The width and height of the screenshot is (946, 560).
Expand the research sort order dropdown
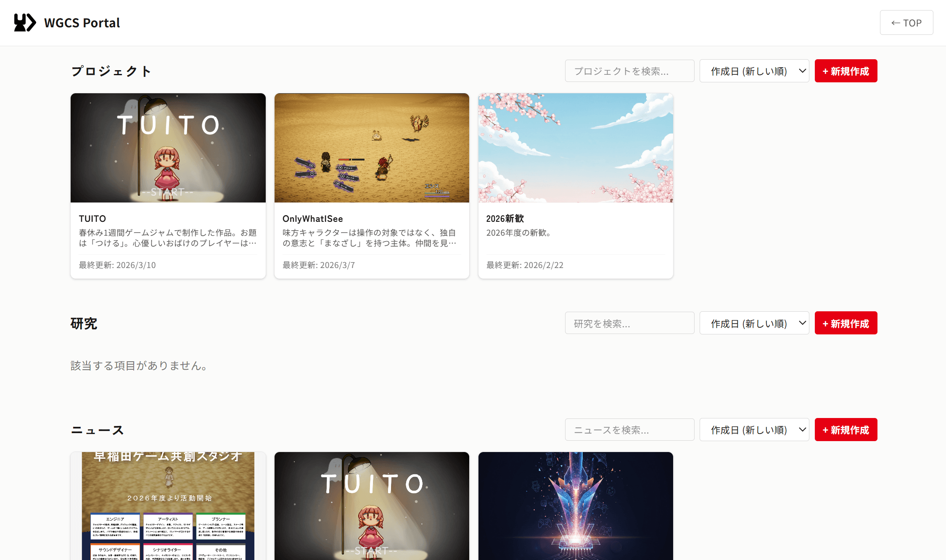tap(754, 323)
